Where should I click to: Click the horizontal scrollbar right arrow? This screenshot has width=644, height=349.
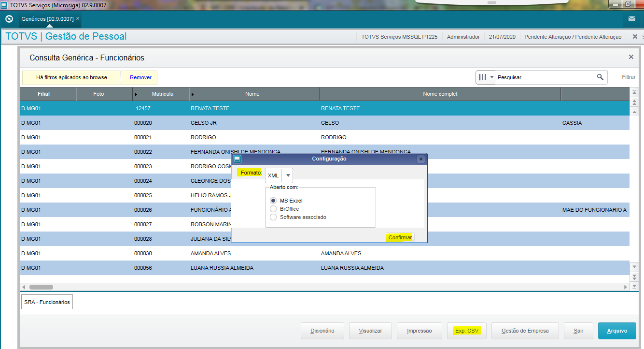[626, 287]
